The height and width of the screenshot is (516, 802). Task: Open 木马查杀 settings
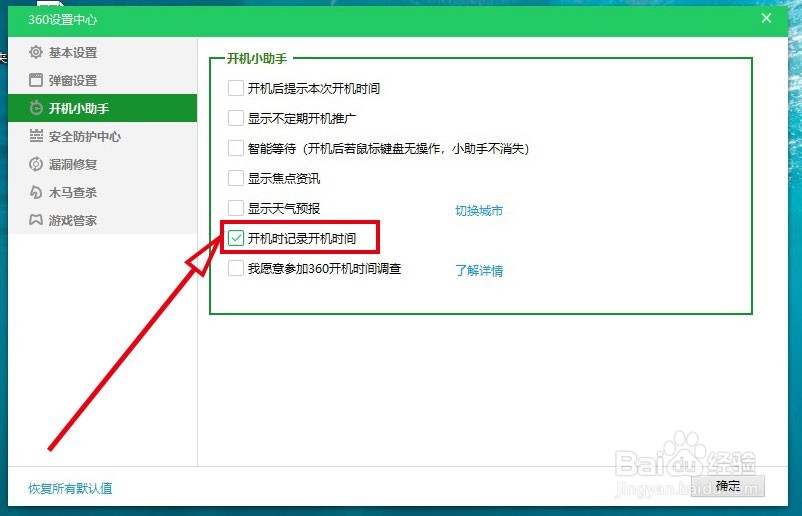(102, 192)
